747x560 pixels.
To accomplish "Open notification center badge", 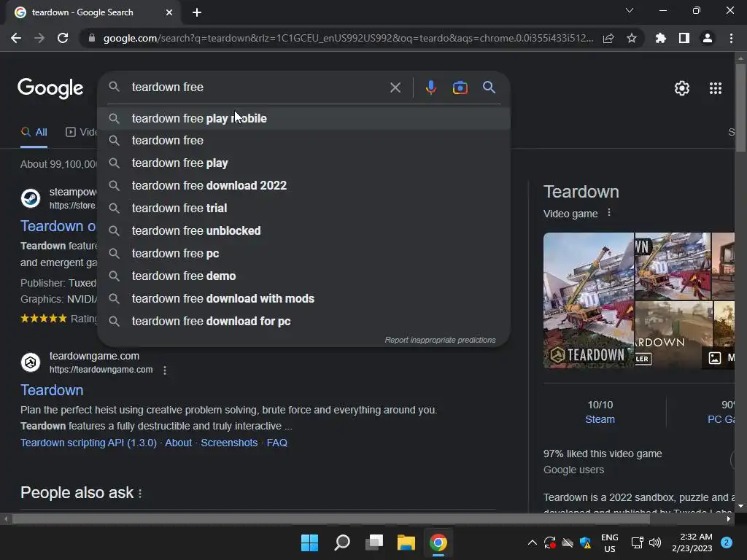I will [727, 542].
